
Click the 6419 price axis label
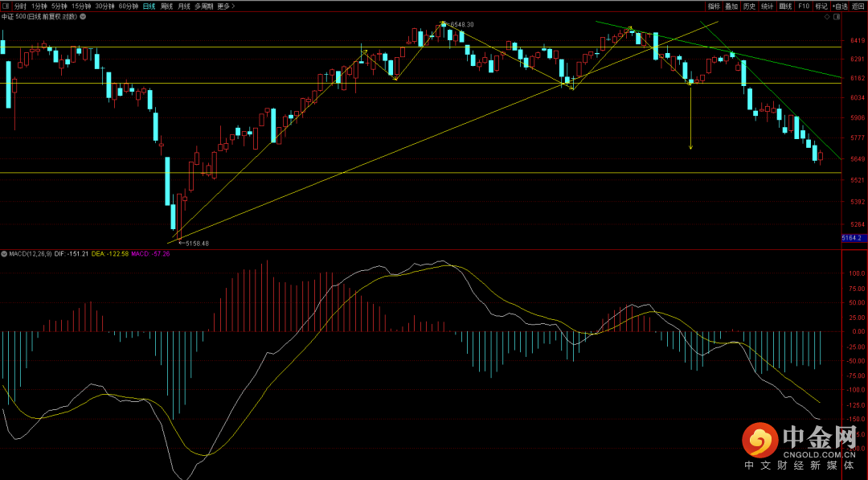coord(858,40)
